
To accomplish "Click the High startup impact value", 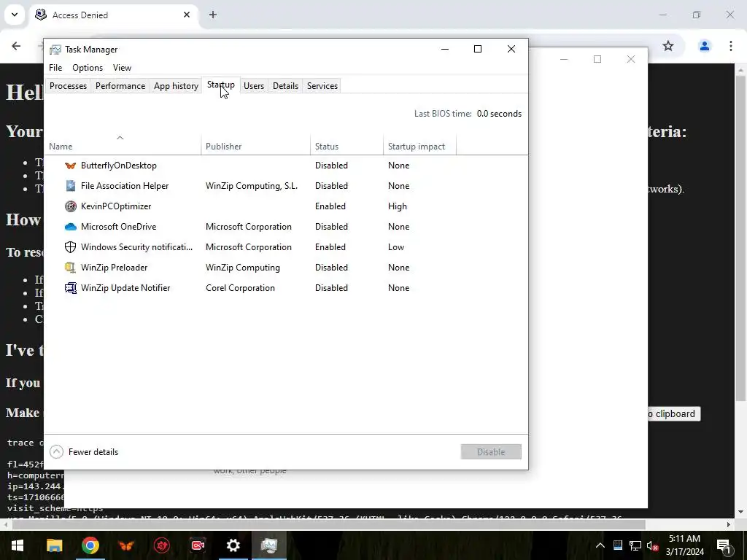I will point(398,206).
